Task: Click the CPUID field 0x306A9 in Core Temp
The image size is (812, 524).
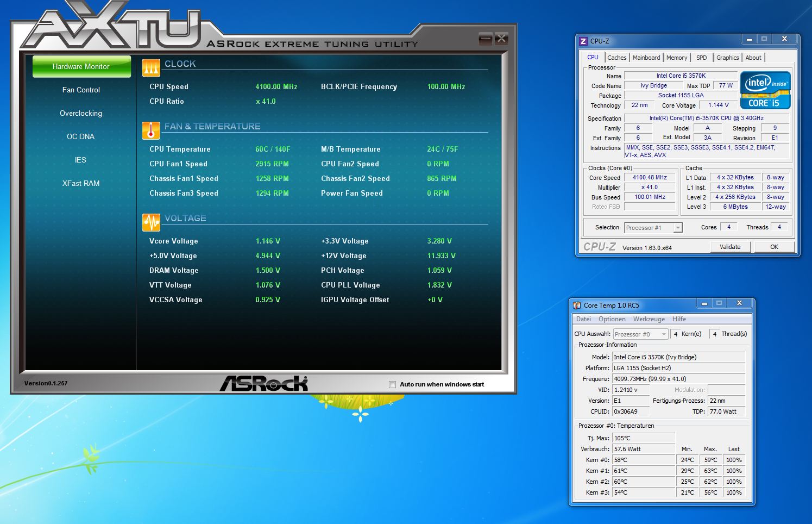Action: [x=631, y=411]
